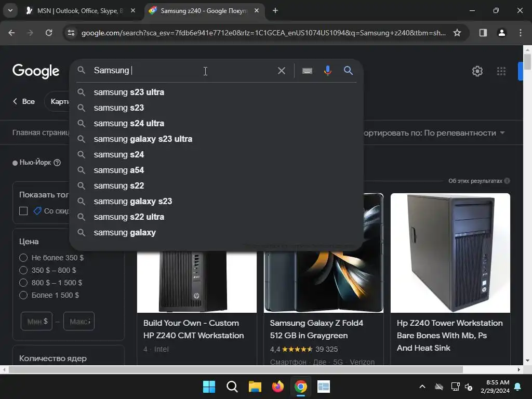Open Hp Z240 Tower Workstation listing
Screen dimensions: 532x399
pyautogui.click(x=449, y=335)
